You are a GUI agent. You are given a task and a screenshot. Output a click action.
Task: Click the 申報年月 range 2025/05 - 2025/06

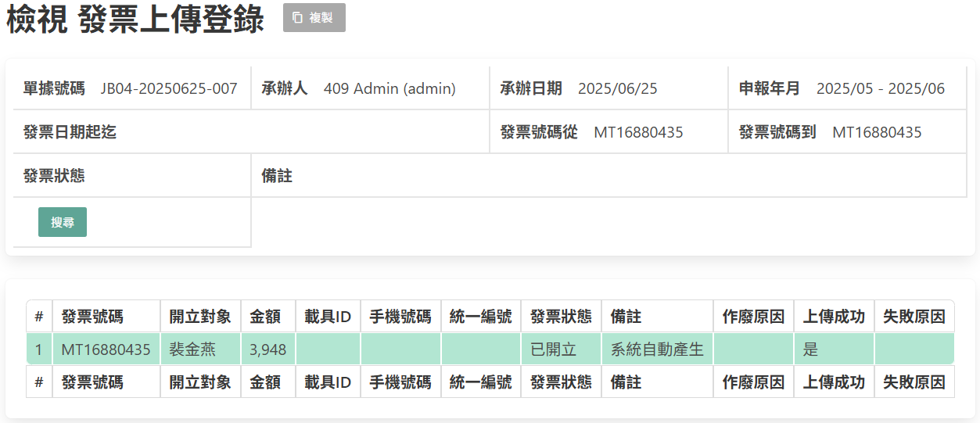(x=880, y=88)
